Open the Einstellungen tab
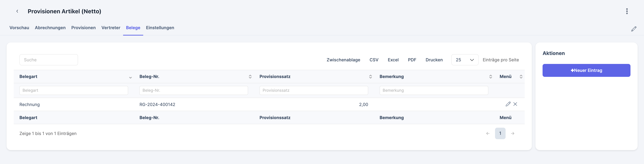This screenshot has height=164, width=644. click(160, 28)
